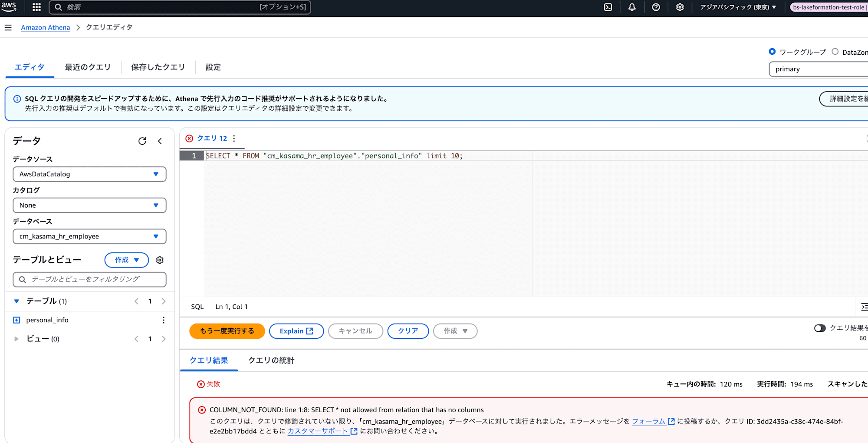Screen dimensions: 868x443
Task: Click the personal_info table name
Action: tap(47, 320)
